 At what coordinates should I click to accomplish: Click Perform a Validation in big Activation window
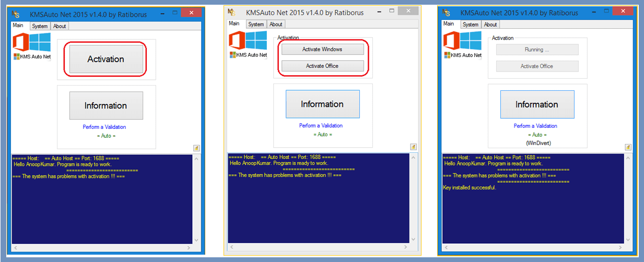104,127
